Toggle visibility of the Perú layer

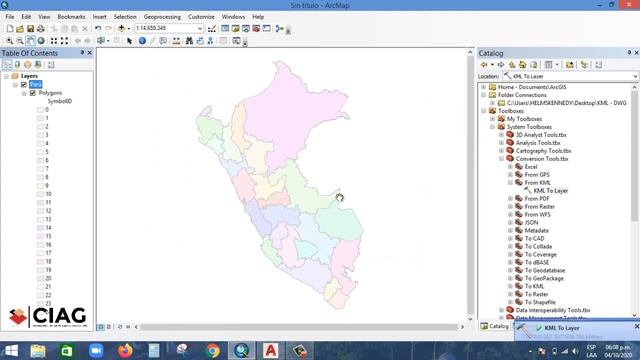(24, 84)
